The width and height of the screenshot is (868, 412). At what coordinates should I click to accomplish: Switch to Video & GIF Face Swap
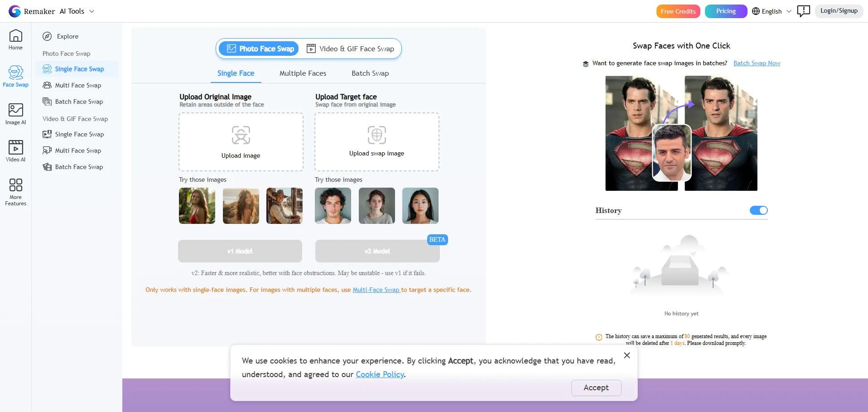click(x=351, y=49)
